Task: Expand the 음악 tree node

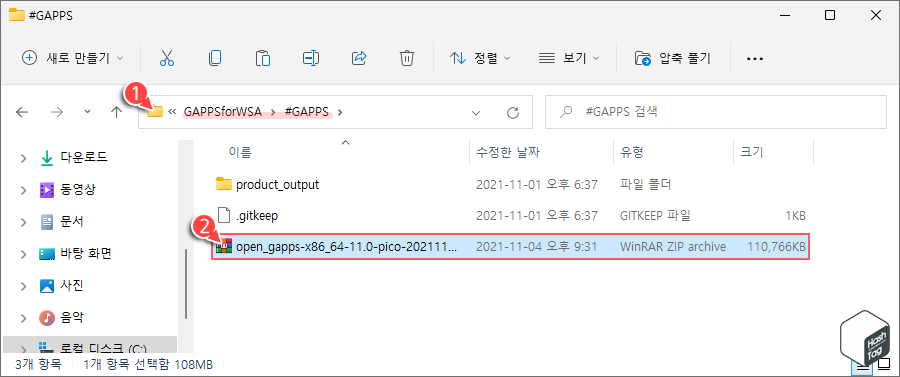Action: [24, 317]
